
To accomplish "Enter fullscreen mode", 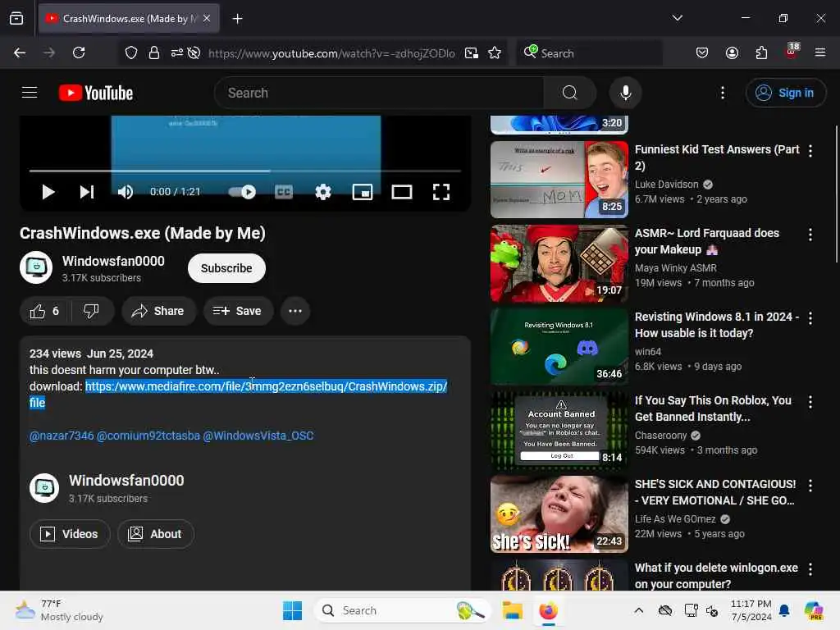I will tap(441, 192).
